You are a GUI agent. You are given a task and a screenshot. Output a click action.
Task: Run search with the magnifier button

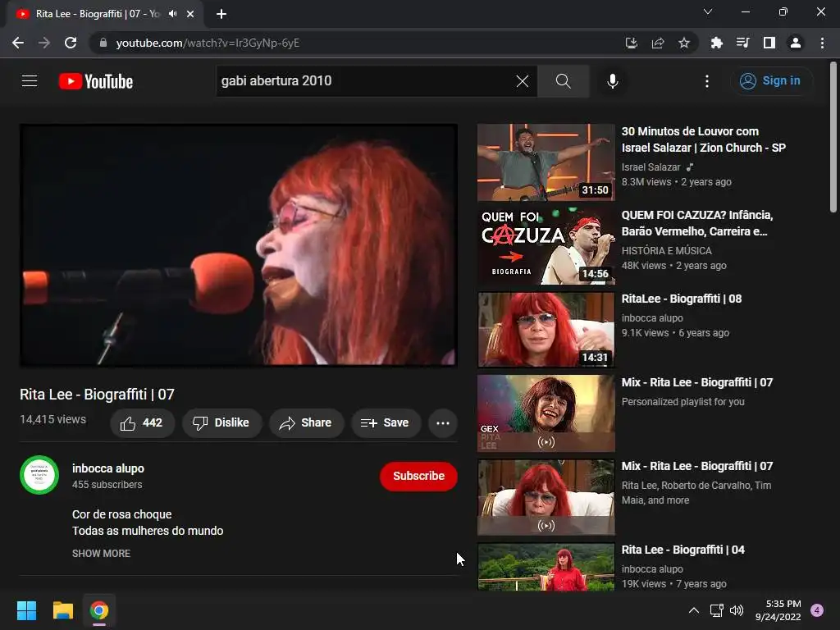563,81
